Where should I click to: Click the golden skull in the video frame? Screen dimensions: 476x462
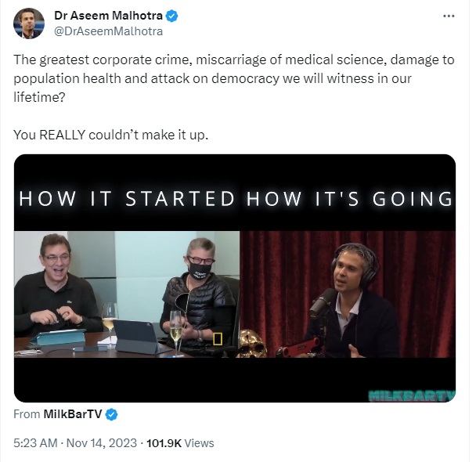253,343
